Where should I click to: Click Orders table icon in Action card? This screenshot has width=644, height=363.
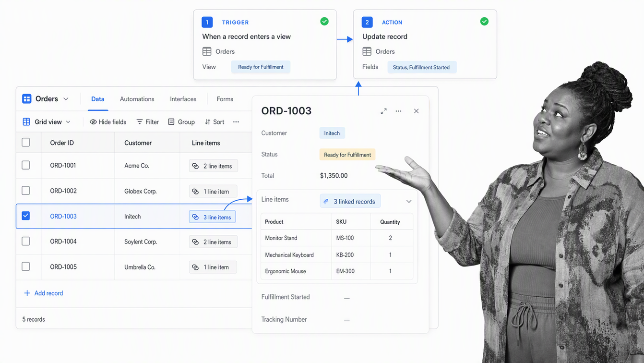point(367,51)
